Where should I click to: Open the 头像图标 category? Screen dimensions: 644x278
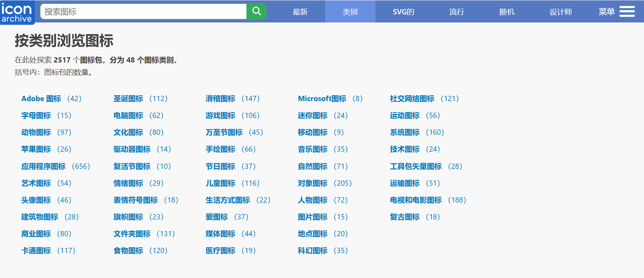[x=36, y=200]
